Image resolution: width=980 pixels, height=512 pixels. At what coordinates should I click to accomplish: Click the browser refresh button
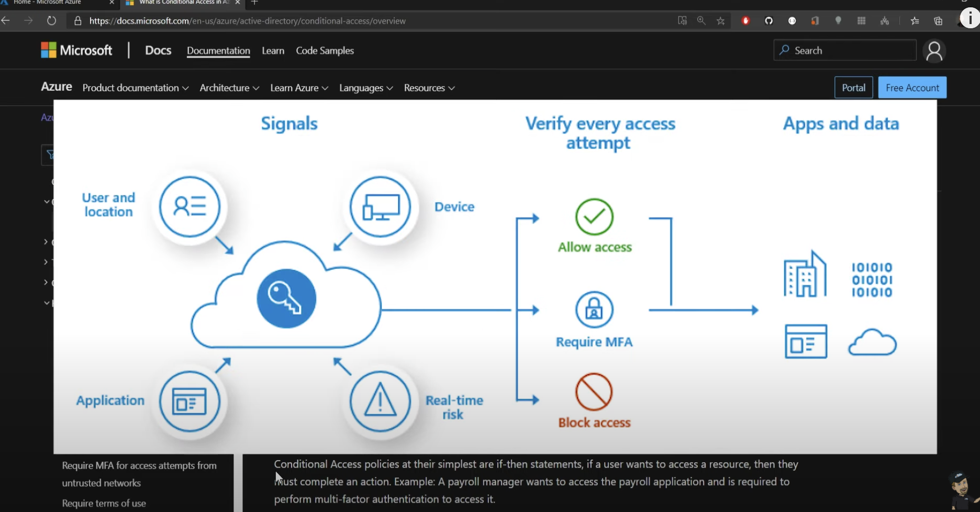click(51, 21)
